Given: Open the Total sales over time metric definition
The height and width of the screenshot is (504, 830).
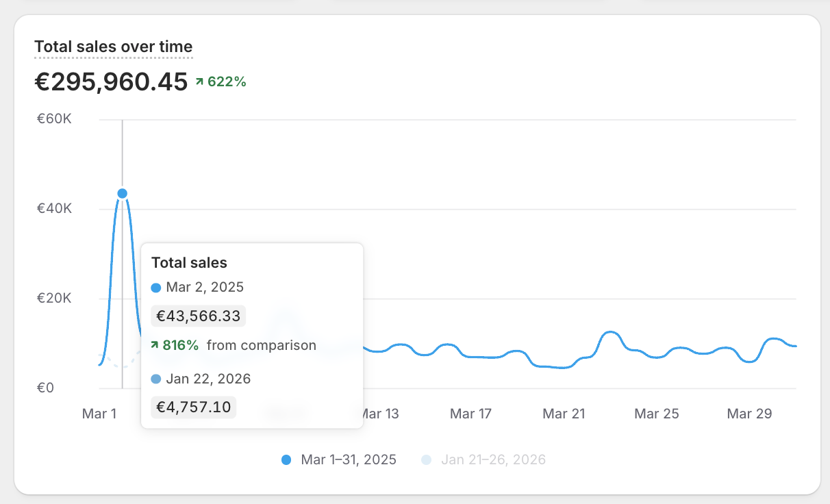Looking at the screenshot, I should click(114, 47).
